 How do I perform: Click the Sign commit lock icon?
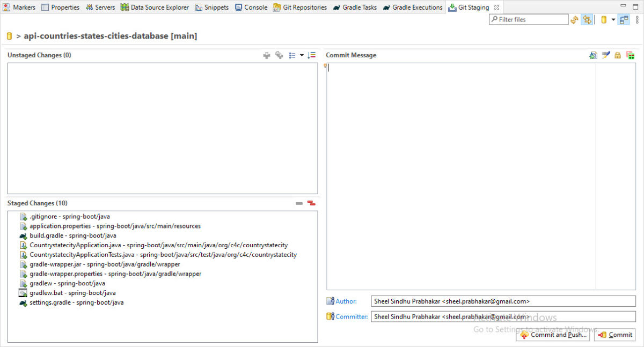pyautogui.click(x=618, y=55)
